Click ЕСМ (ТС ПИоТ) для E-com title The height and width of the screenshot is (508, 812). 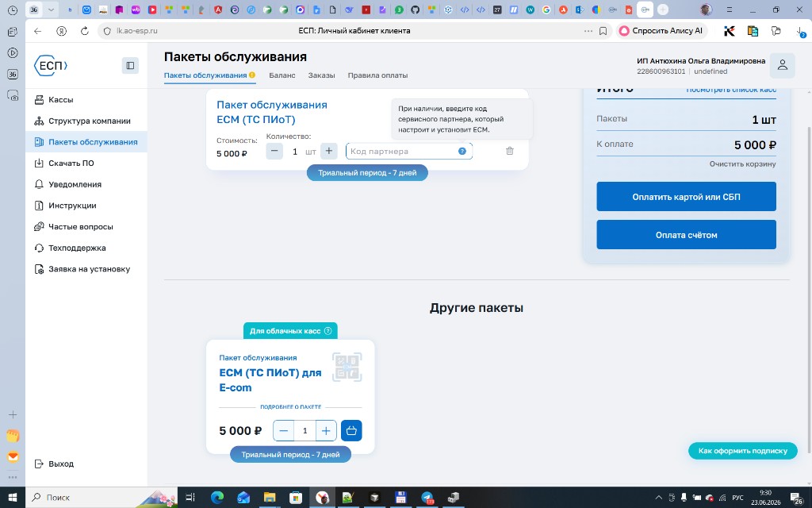pos(270,380)
